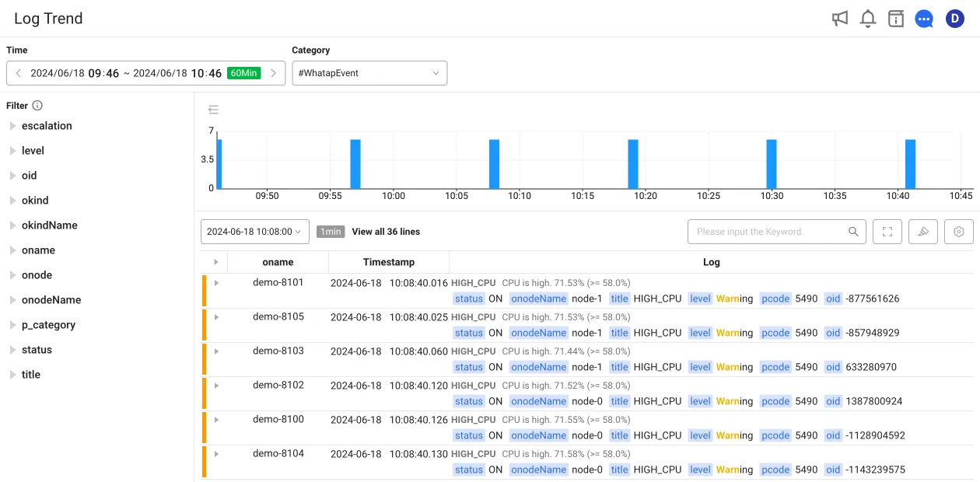This screenshot has width=980, height=482.
Task: Click the highlight marker icon button
Action: tap(923, 232)
